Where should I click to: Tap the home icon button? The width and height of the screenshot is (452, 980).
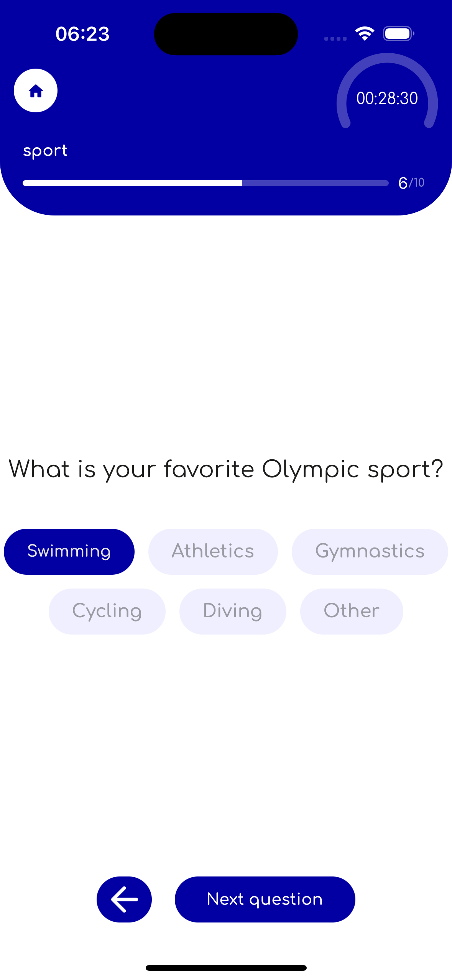coord(36,90)
